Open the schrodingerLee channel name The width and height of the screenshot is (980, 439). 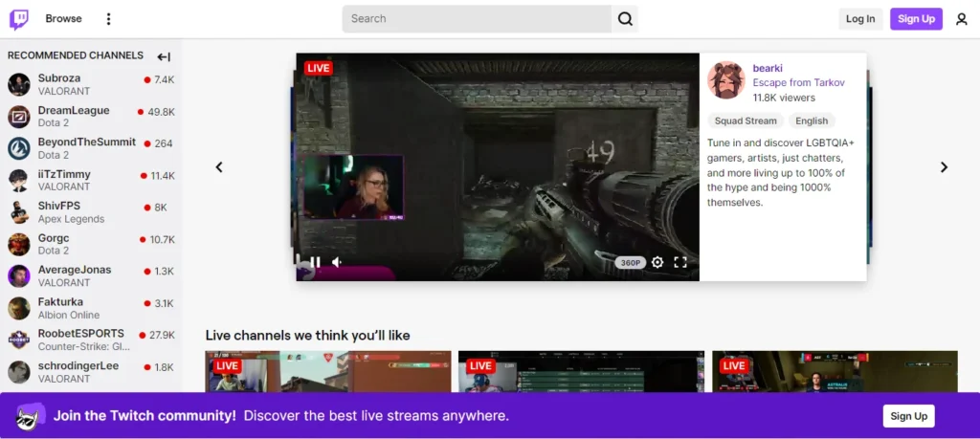[78, 366]
